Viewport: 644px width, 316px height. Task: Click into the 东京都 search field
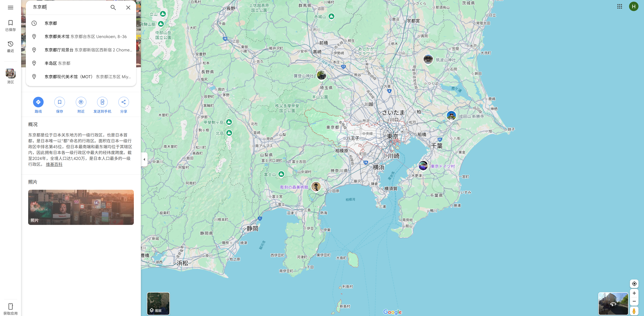[70, 7]
